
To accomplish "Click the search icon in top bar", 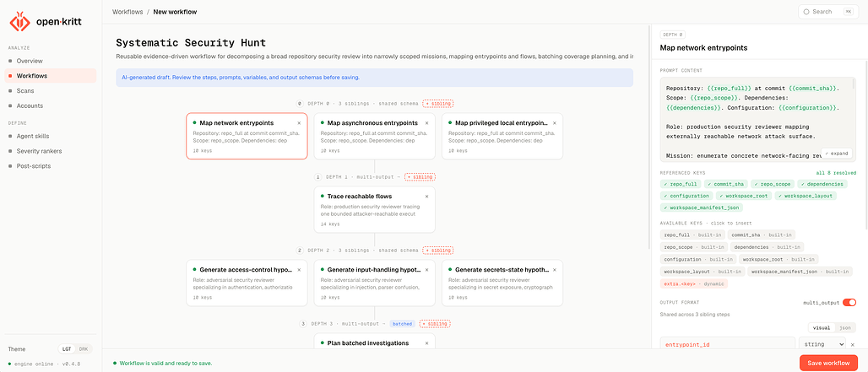I will (806, 12).
